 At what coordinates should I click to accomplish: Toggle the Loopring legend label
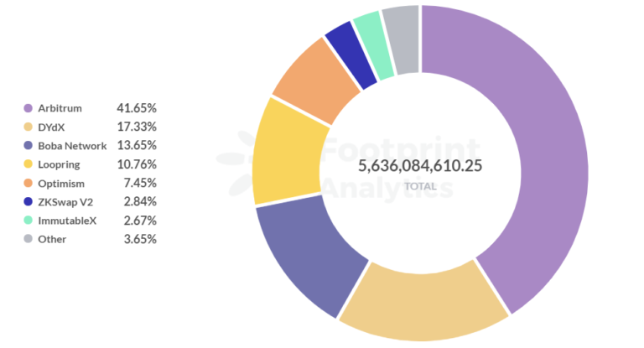pyautogui.click(x=60, y=164)
